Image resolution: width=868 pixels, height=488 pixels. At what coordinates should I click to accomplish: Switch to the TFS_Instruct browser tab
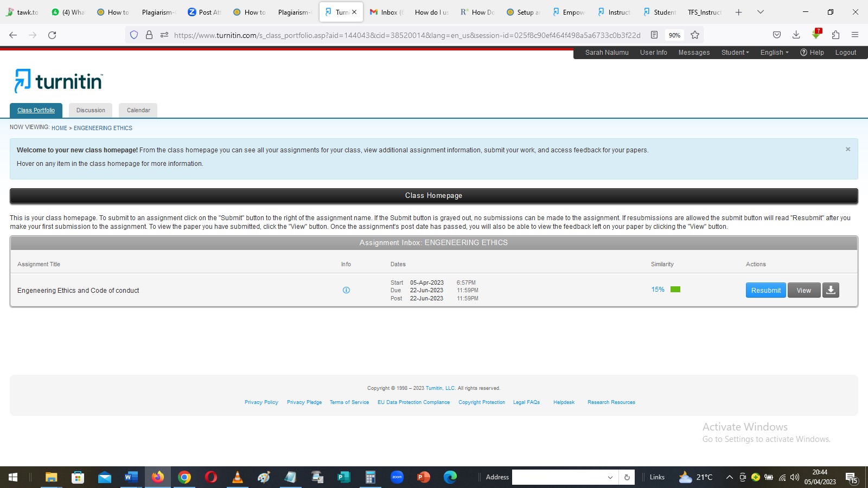(x=704, y=12)
